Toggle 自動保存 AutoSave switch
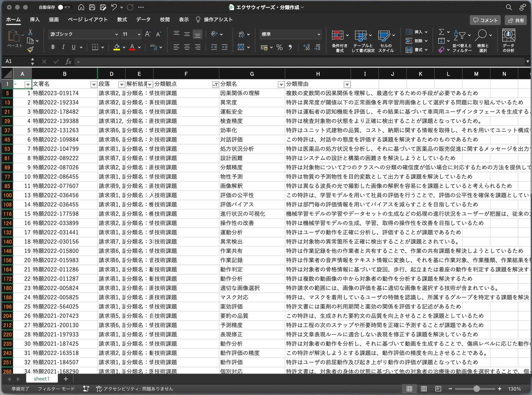The width and height of the screenshot is (532, 395). 65,7
